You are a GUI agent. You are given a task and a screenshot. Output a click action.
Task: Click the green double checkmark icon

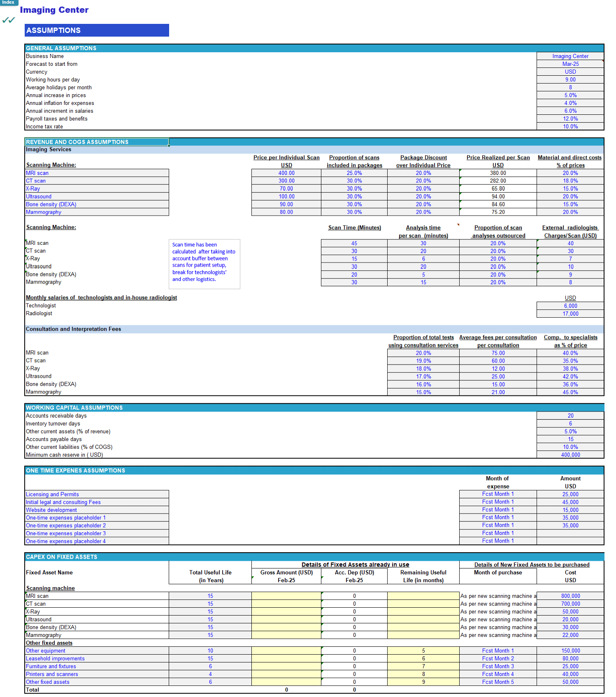coord(9,20)
